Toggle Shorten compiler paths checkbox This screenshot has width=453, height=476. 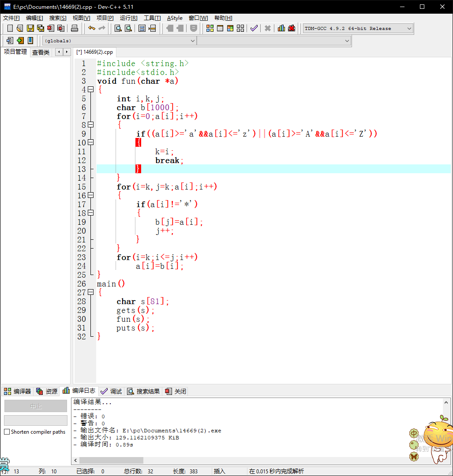click(x=7, y=431)
